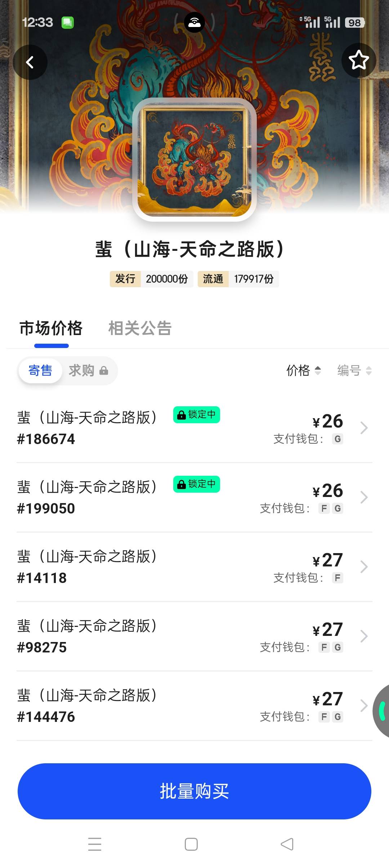This screenshot has height=868, width=389.
Task: Open the listing numbered #98275
Action: 180,636
